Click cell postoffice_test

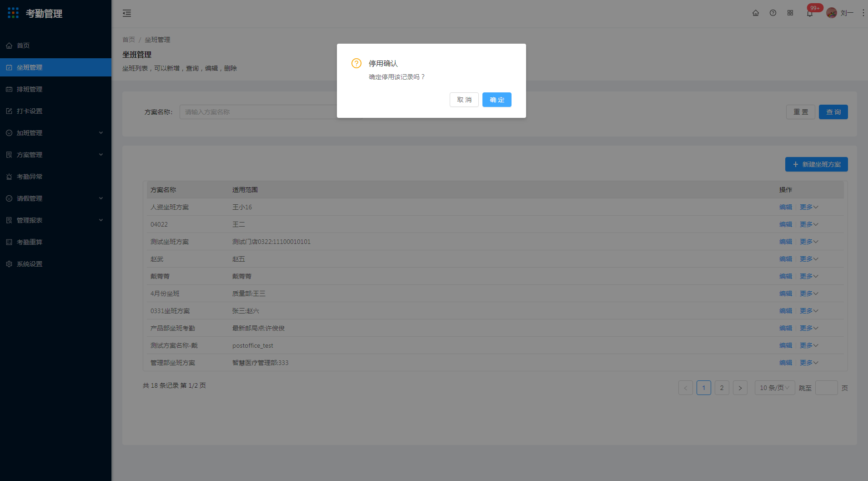253,345
